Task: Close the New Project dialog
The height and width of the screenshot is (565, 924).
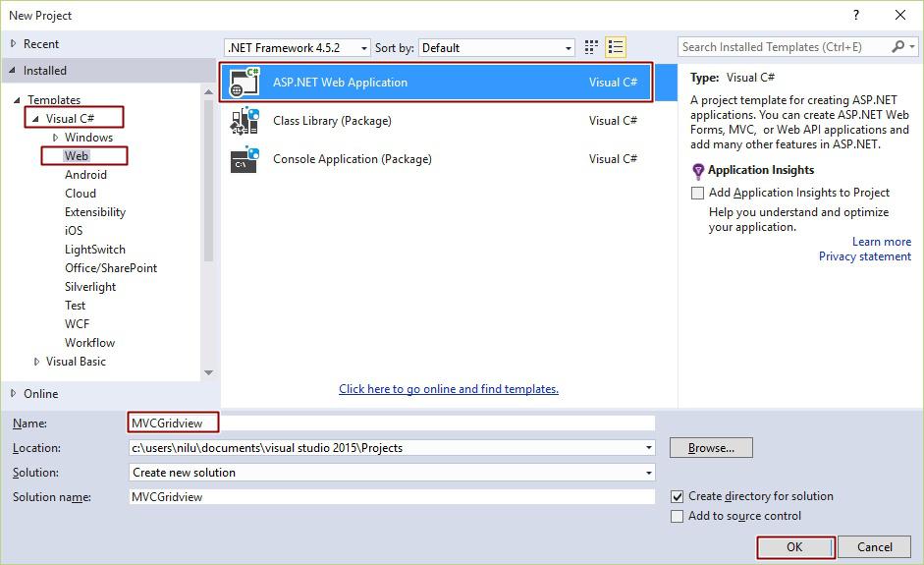Action: tap(900, 16)
